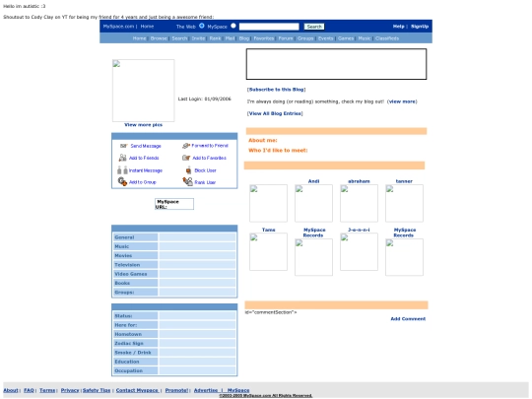Click the Add to Friends icon

point(122,158)
